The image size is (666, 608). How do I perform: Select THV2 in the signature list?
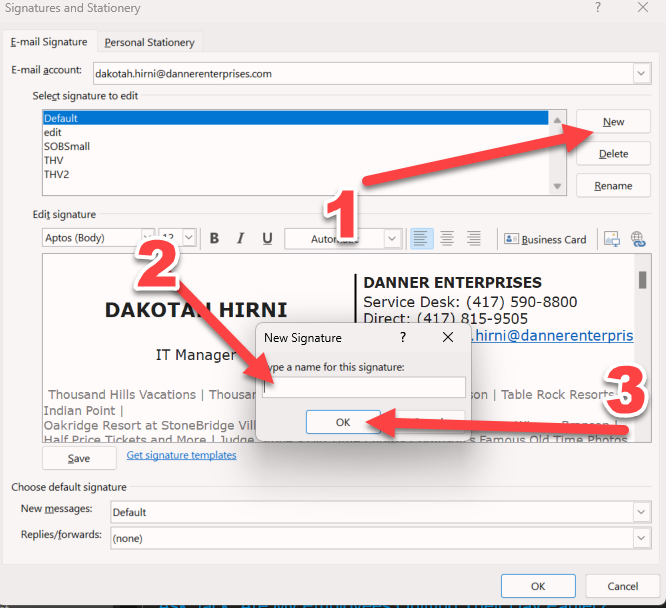(x=57, y=174)
